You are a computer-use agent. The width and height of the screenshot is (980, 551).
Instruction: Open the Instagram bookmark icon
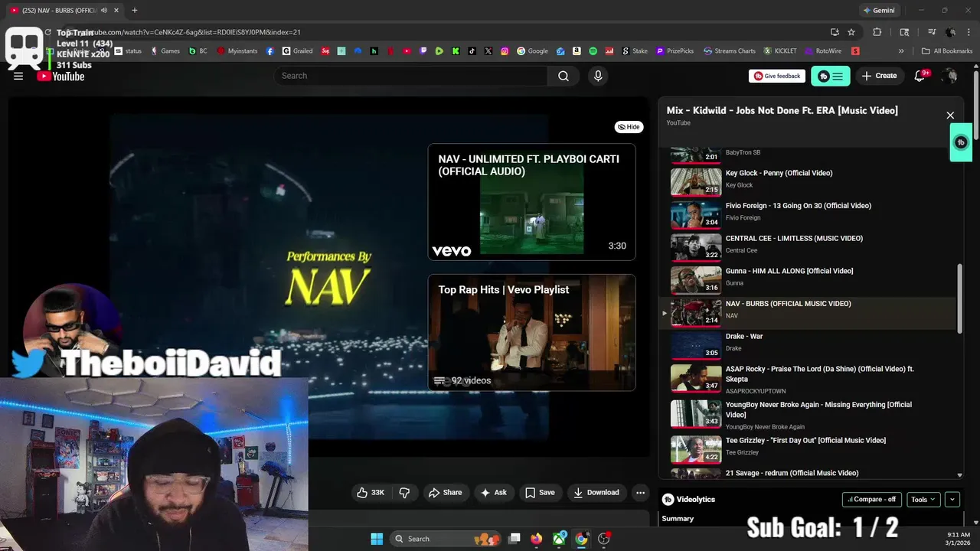pyautogui.click(x=505, y=51)
